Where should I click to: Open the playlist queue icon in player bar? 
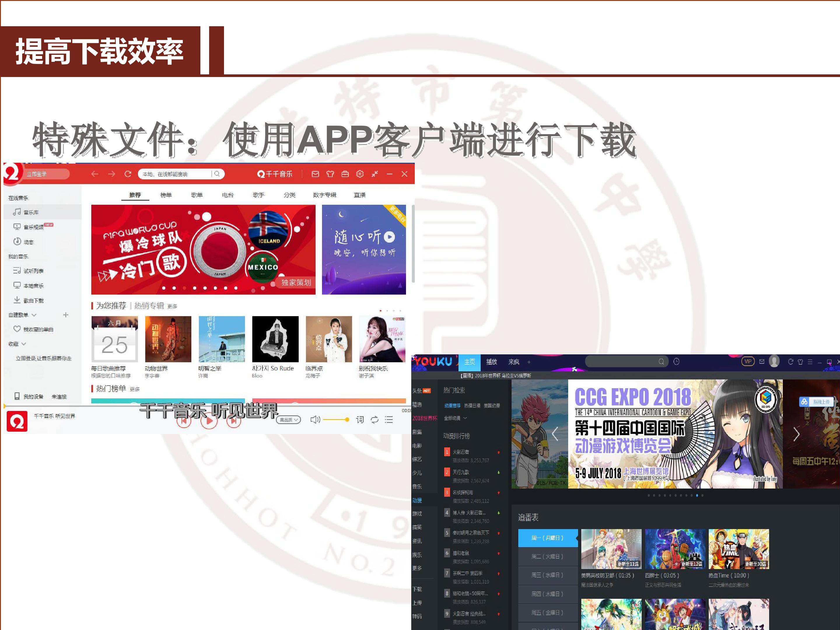pyautogui.click(x=388, y=420)
